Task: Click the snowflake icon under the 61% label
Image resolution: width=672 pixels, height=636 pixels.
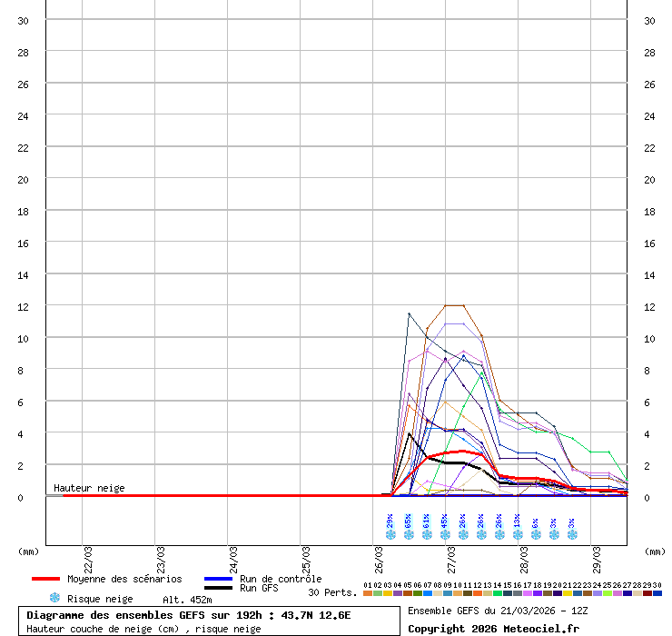Action: pyautogui.click(x=427, y=535)
